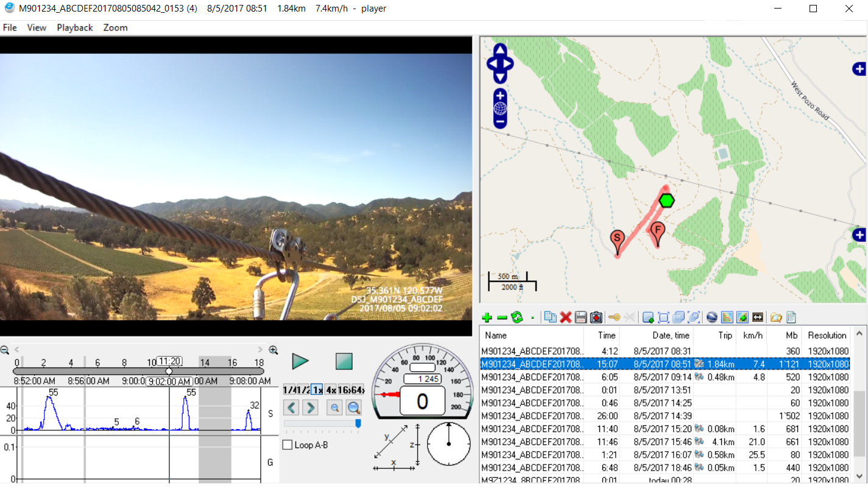The image size is (868, 487).
Task: Click the red X delete icon
Action: pyautogui.click(x=566, y=318)
